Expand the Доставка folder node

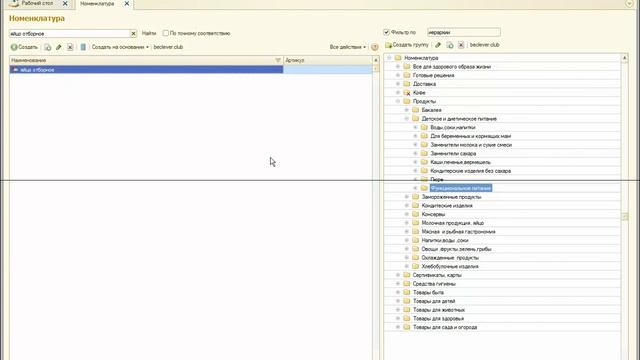tap(398, 84)
